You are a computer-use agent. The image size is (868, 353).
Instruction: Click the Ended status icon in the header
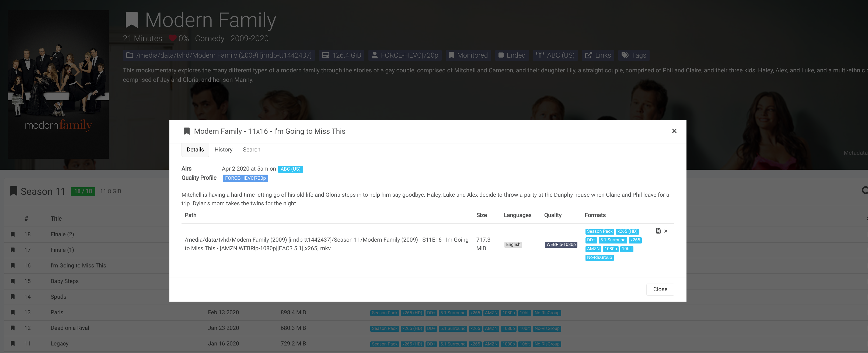(x=502, y=55)
